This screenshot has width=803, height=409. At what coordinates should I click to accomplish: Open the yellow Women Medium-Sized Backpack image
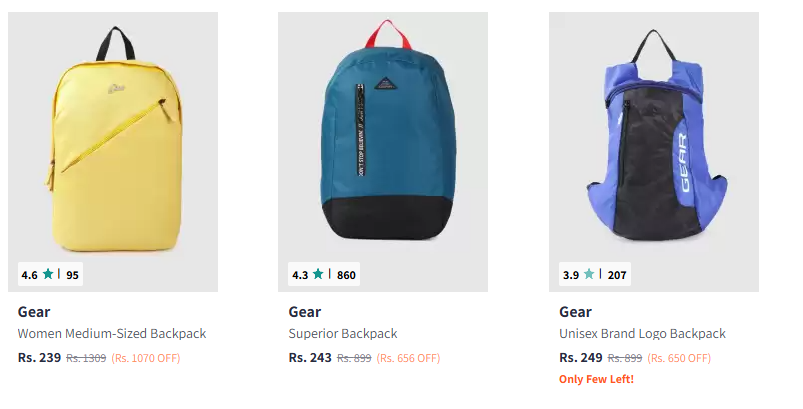pyautogui.click(x=113, y=152)
